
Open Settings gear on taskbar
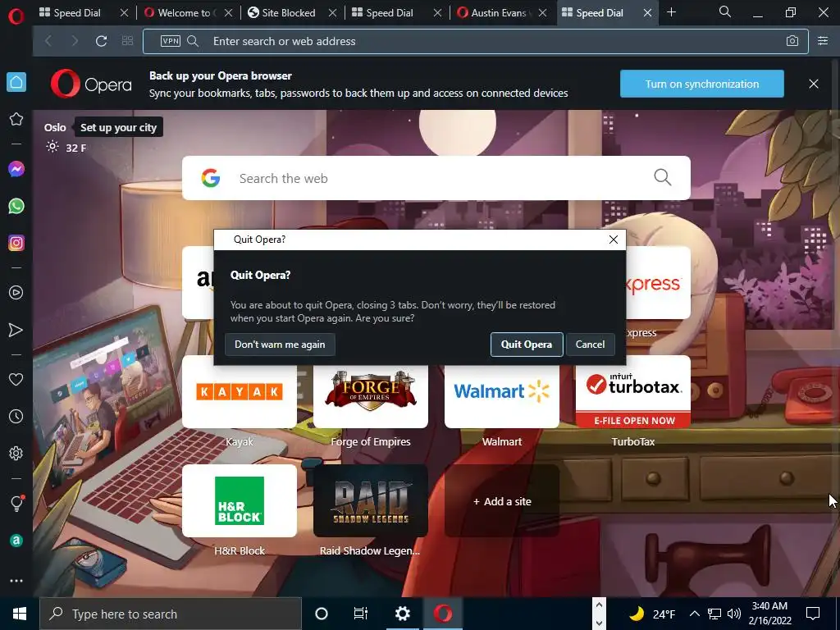[402, 614]
